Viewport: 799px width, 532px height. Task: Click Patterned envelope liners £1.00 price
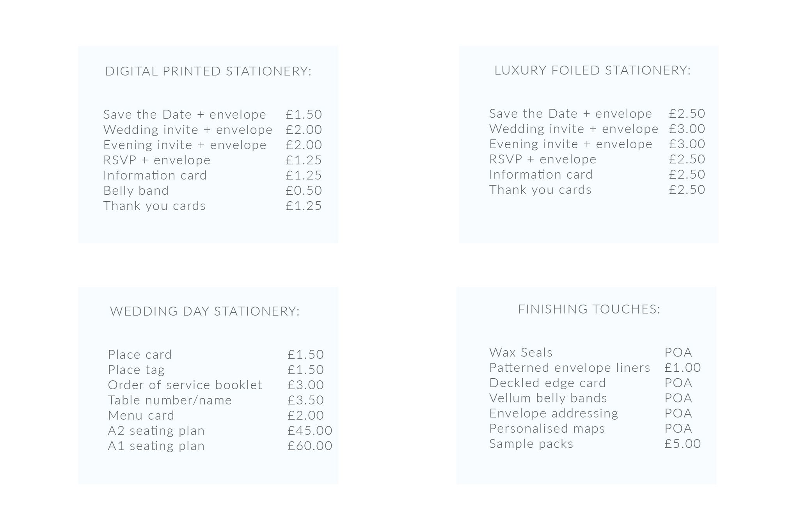click(683, 368)
